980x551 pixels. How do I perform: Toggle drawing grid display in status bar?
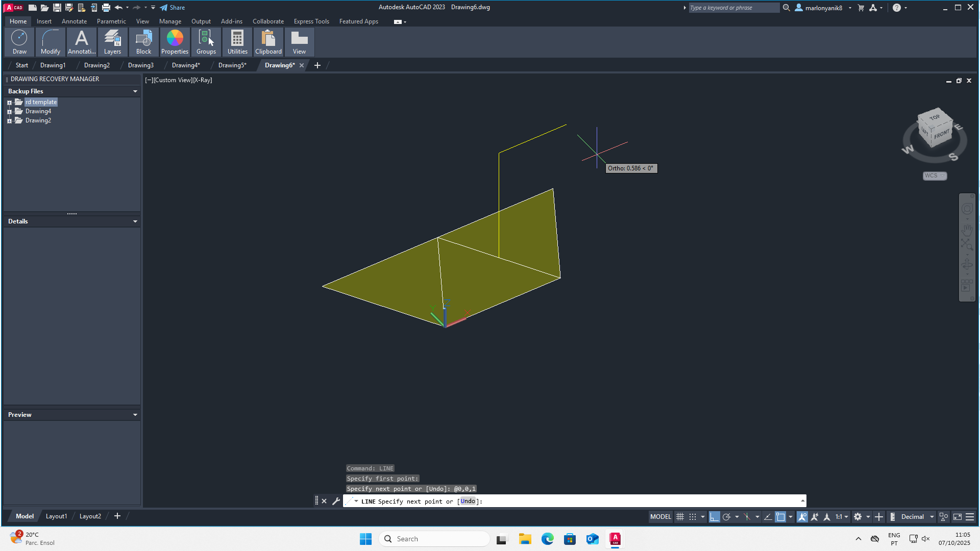[x=680, y=517]
